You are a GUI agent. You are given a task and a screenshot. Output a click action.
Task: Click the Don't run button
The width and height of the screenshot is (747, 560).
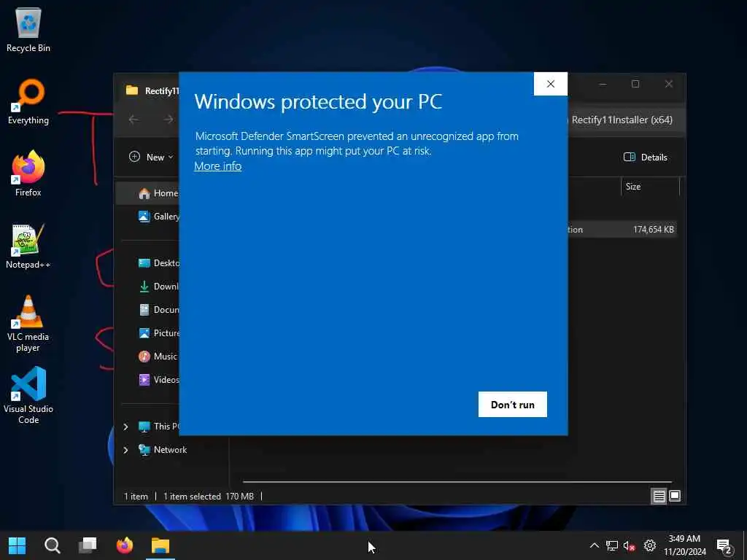pyautogui.click(x=513, y=404)
